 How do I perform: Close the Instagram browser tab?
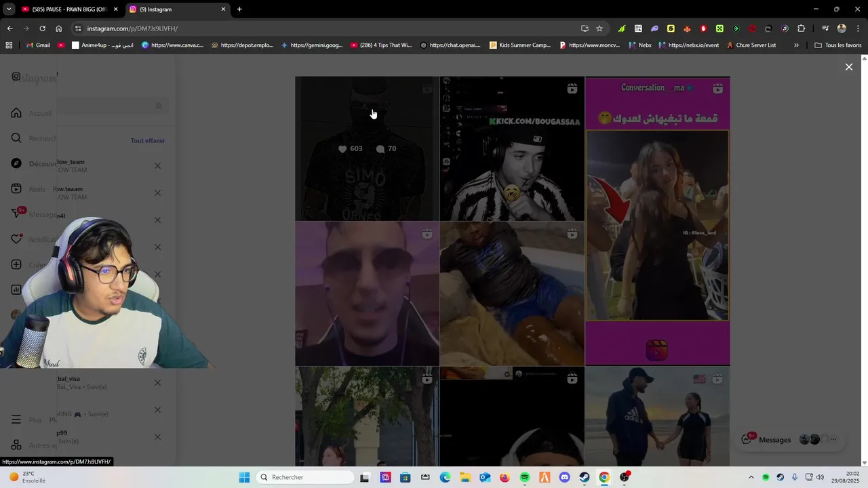[223, 9]
